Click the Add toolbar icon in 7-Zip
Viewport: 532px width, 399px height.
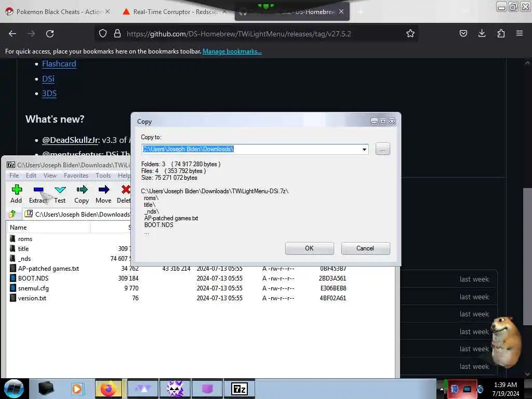click(16, 190)
